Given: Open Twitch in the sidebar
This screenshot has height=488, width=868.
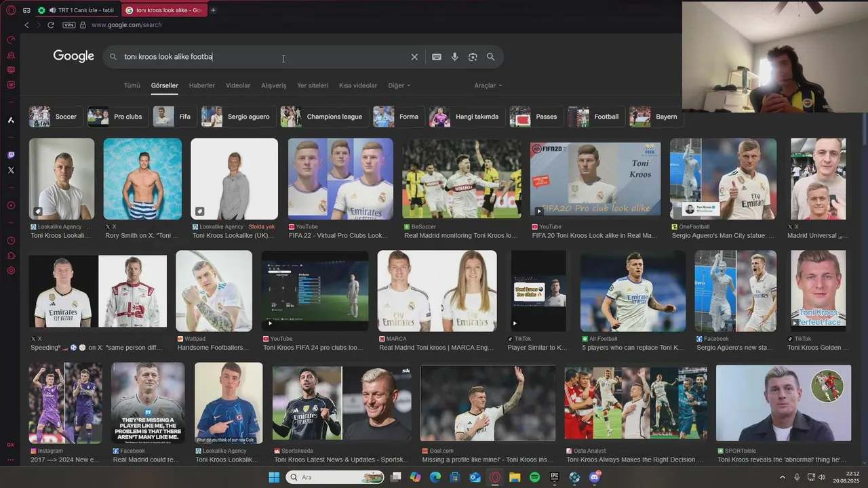Looking at the screenshot, I should coord(11,155).
